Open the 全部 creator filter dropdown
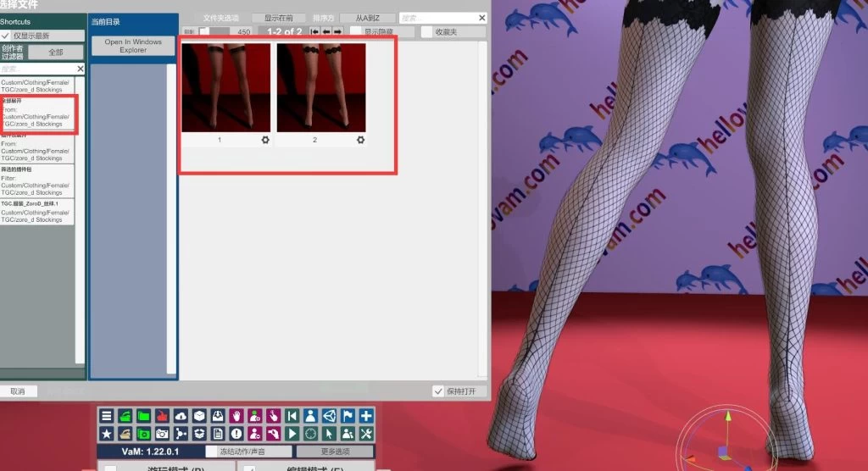Image resolution: width=868 pixels, height=471 pixels. coord(56,52)
